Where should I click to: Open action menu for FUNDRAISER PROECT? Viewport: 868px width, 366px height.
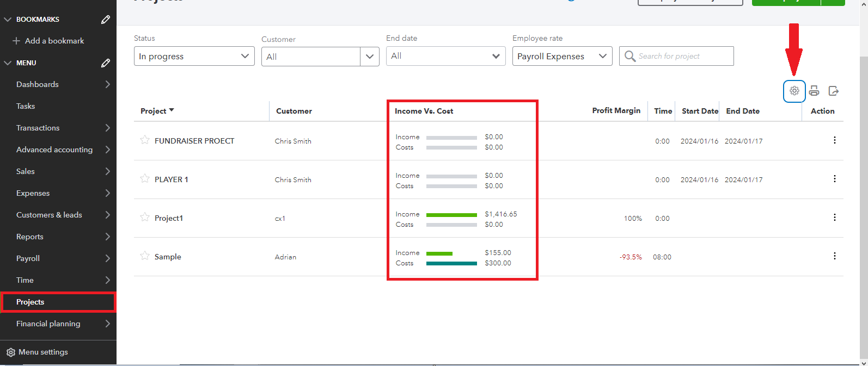(834, 140)
